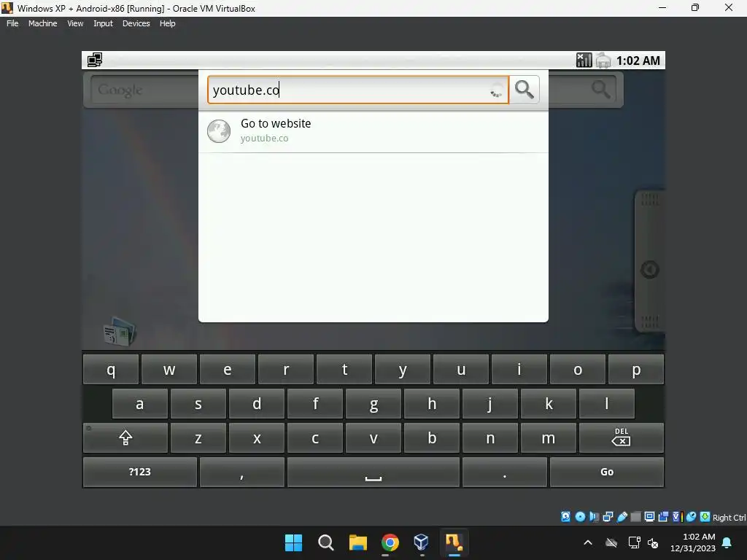Tap the period key
747x560 pixels.
tap(505, 472)
